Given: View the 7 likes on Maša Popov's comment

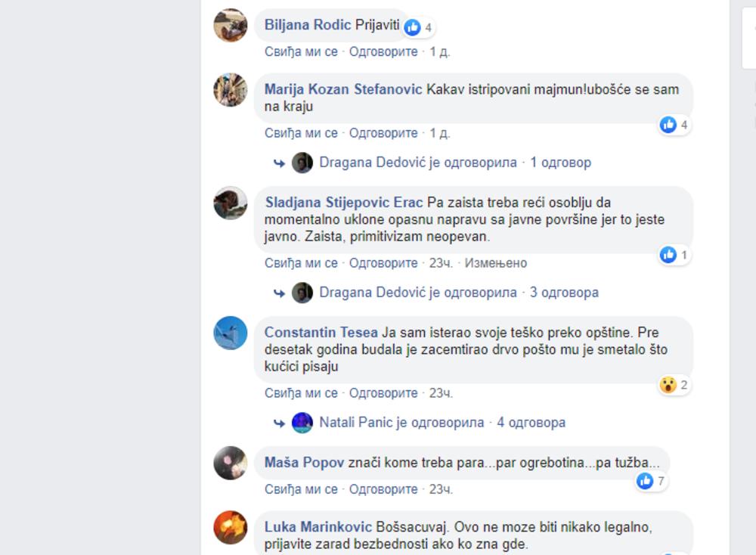Looking at the screenshot, I should (652, 481).
